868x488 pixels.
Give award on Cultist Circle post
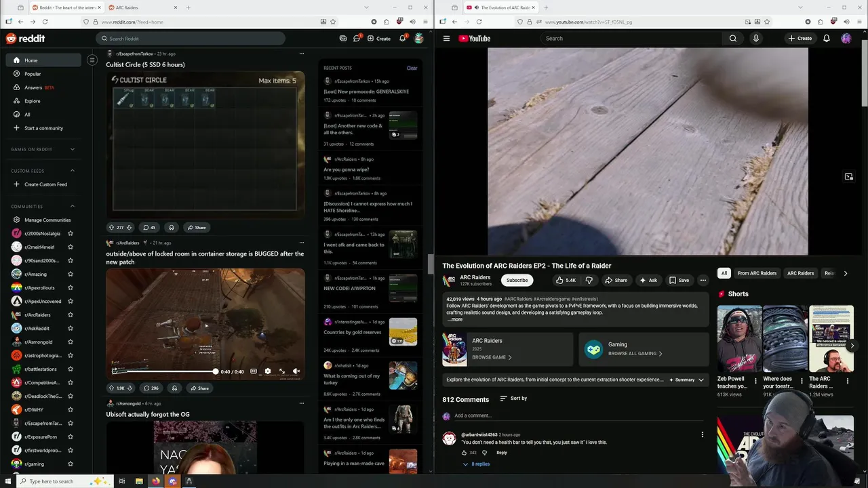point(171,228)
